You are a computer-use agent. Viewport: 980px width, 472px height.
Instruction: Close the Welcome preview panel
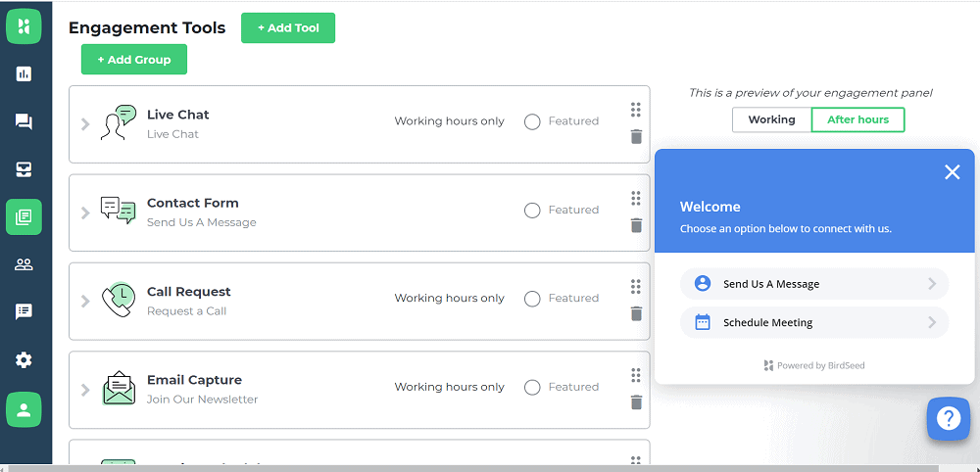(x=952, y=172)
